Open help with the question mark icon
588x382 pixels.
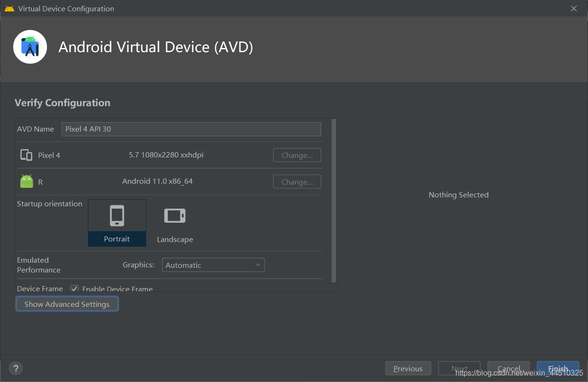(16, 368)
